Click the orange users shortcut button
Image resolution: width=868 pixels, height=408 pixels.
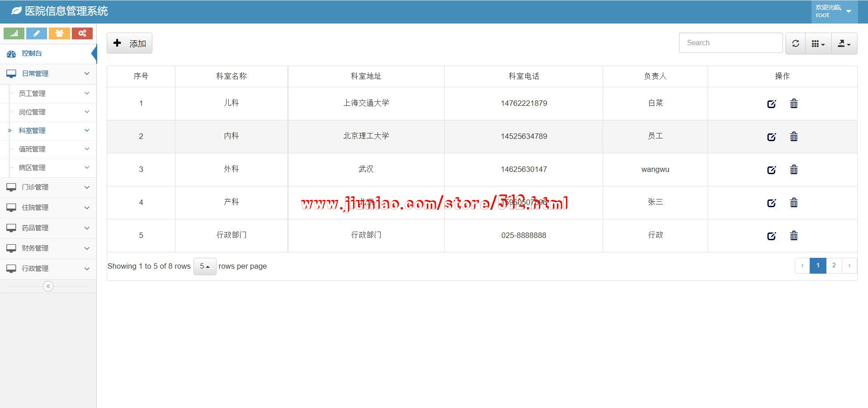(x=59, y=33)
